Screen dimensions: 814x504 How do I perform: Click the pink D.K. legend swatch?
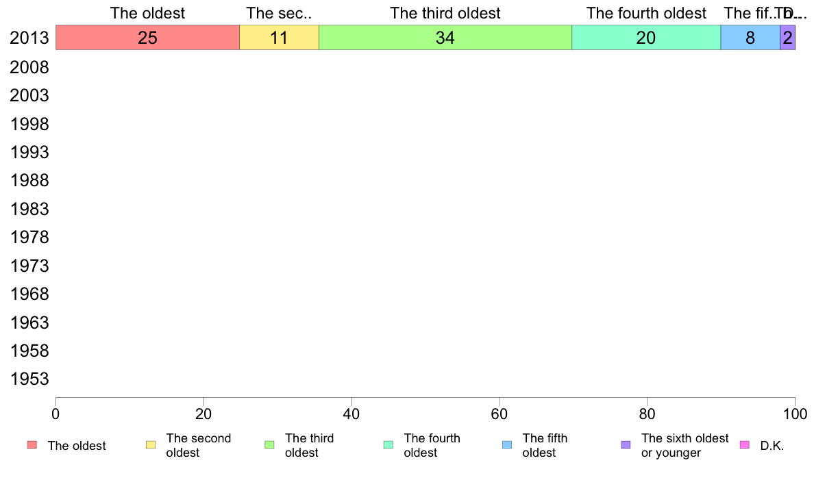pyautogui.click(x=744, y=445)
